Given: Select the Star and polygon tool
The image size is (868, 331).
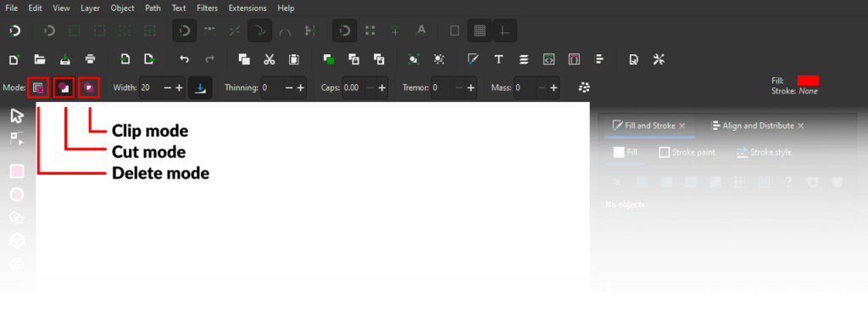Looking at the screenshot, I should tap(17, 218).
